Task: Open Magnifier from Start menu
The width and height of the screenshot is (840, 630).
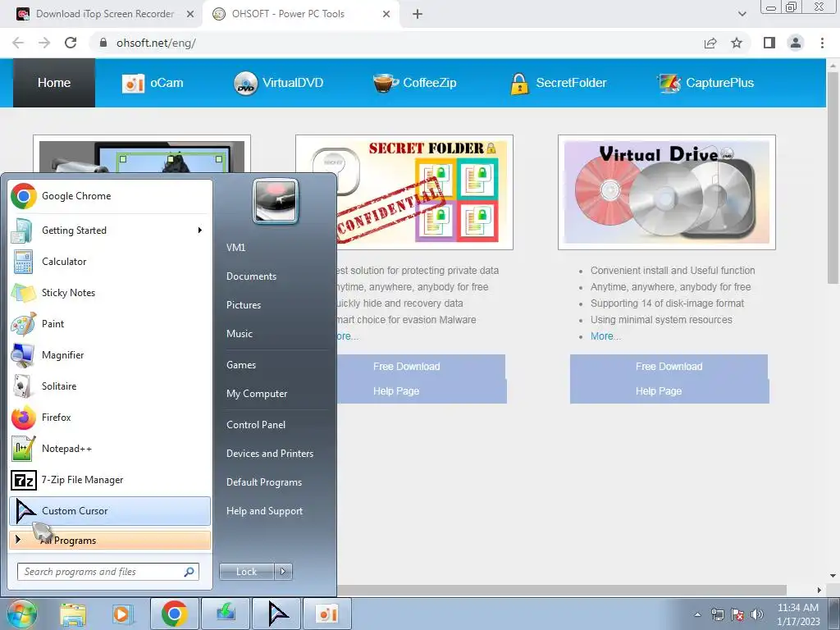Action: pyautogui.click(x=110, y=354)
